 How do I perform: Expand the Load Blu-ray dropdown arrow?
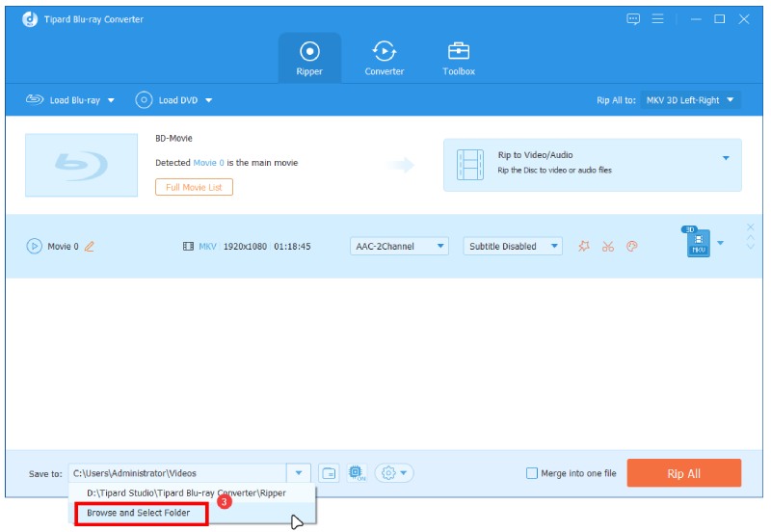click(111, 100)
